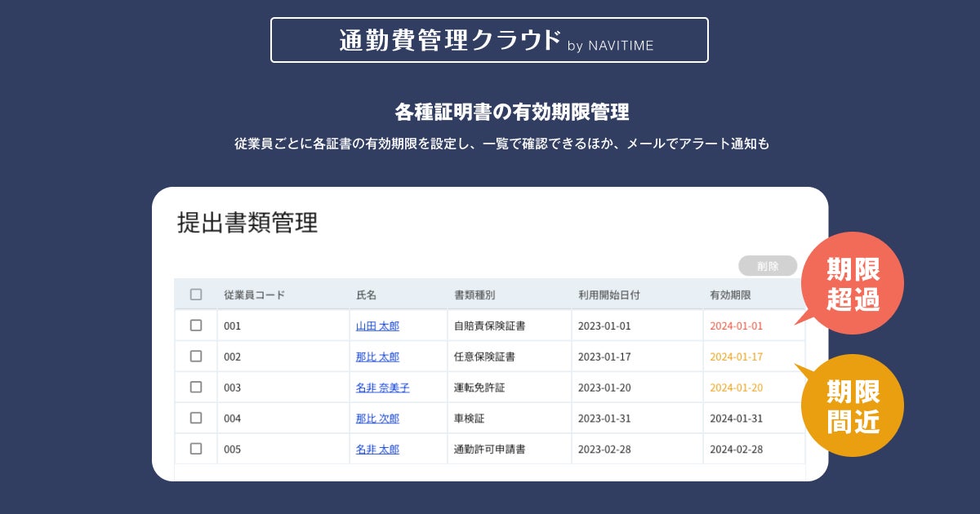This screenshot has height=514, width=980.
Task: Click the orange 期限間近 badge
Action: point(852,405)
